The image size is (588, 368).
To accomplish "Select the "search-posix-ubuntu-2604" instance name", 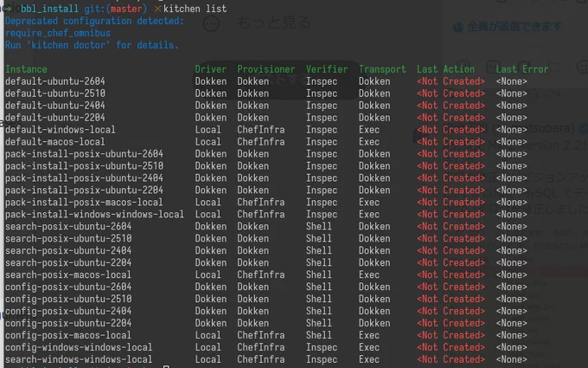I will (68, 226).
